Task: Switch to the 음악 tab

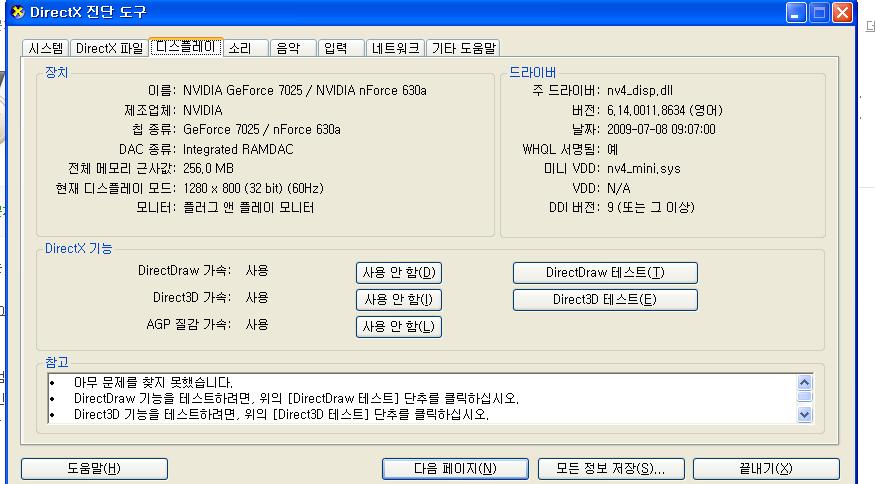Action: point(294,49)
